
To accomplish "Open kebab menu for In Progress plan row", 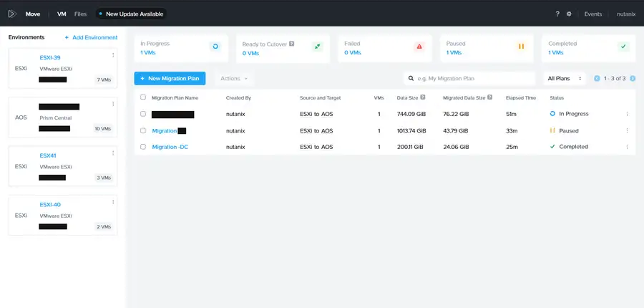I will coord(627,114).
